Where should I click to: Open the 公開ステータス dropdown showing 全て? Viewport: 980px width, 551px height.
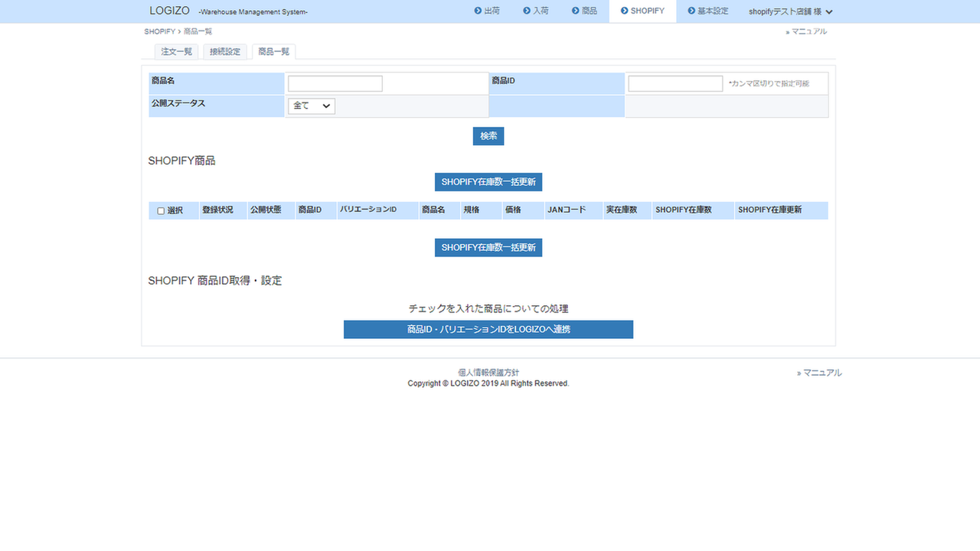(x=312, y=106)
